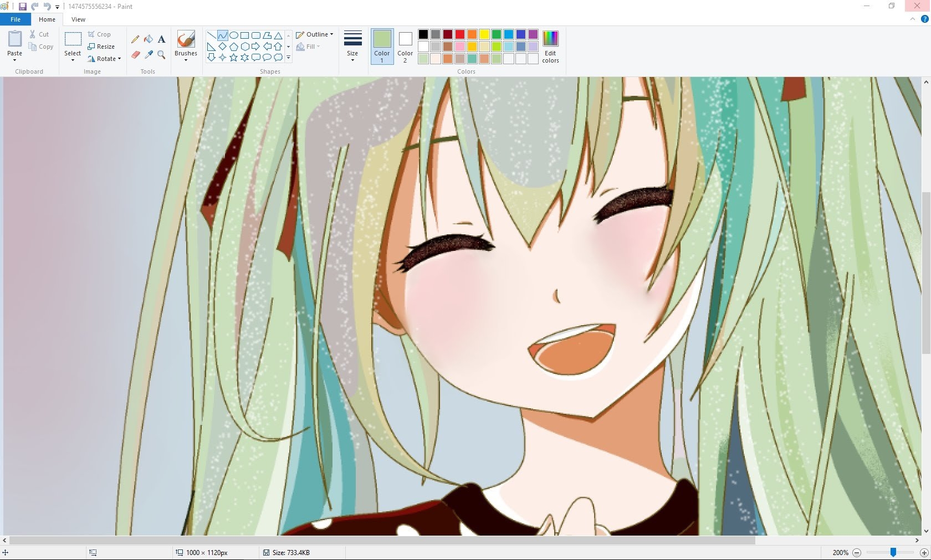Open the File menu

16,19
